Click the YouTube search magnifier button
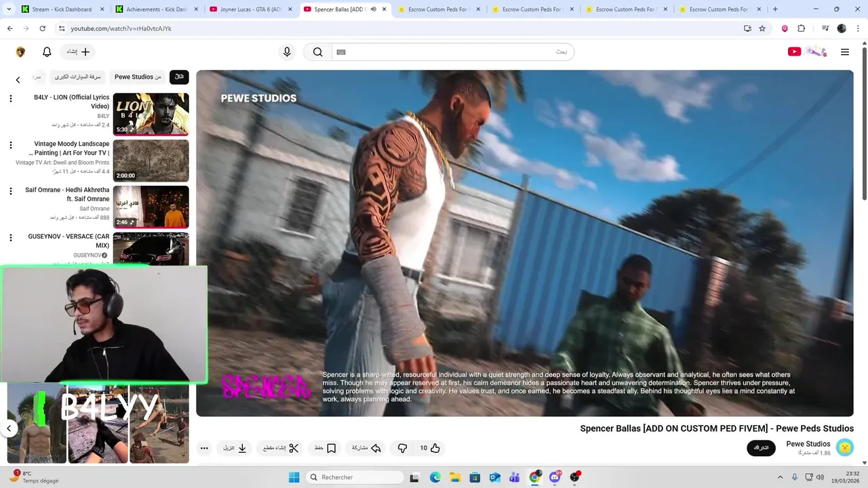Viewport: 868px width, 488px height. 318,52
